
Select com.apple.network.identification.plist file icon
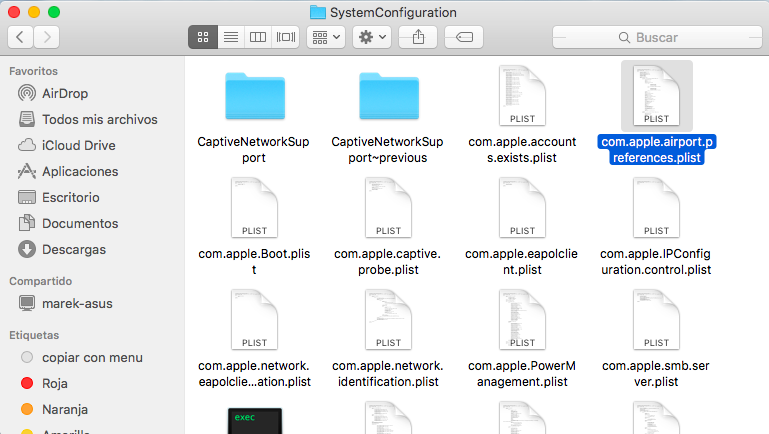(388, 319)
